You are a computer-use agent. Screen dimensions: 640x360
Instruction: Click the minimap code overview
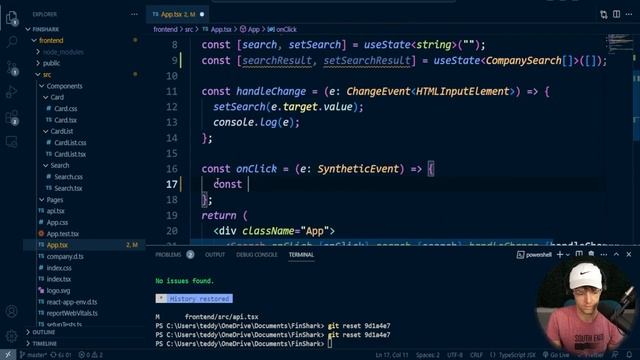pyautogui.click(x=619, y=43)
